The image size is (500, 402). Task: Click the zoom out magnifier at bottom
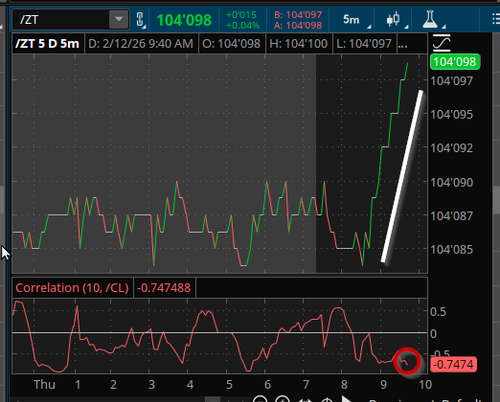tap(260, 398)
